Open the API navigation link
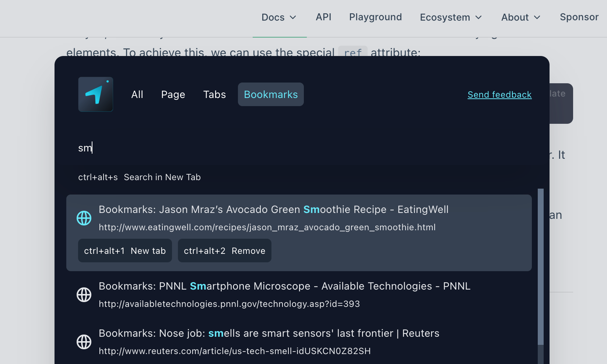 [323, 17]
